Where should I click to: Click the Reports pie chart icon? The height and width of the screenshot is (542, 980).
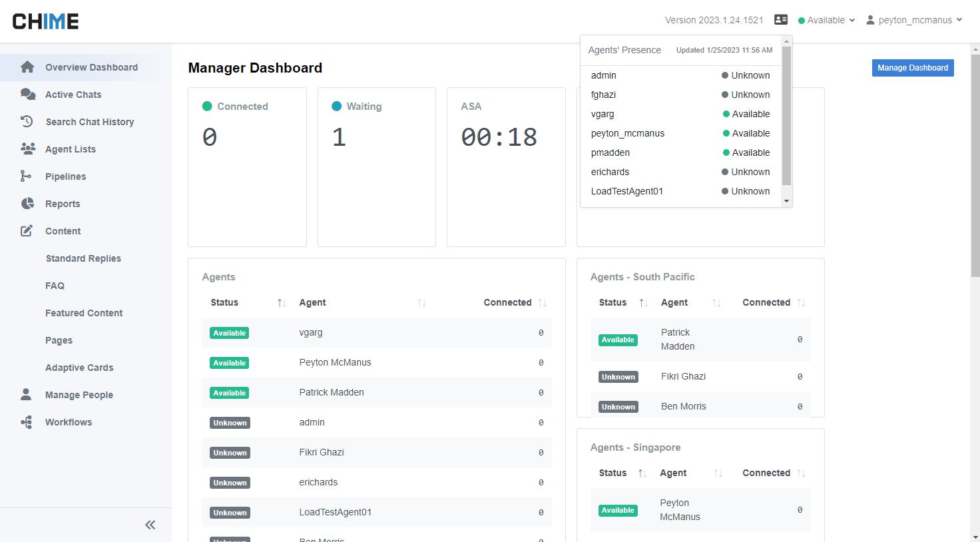(27, 204)
